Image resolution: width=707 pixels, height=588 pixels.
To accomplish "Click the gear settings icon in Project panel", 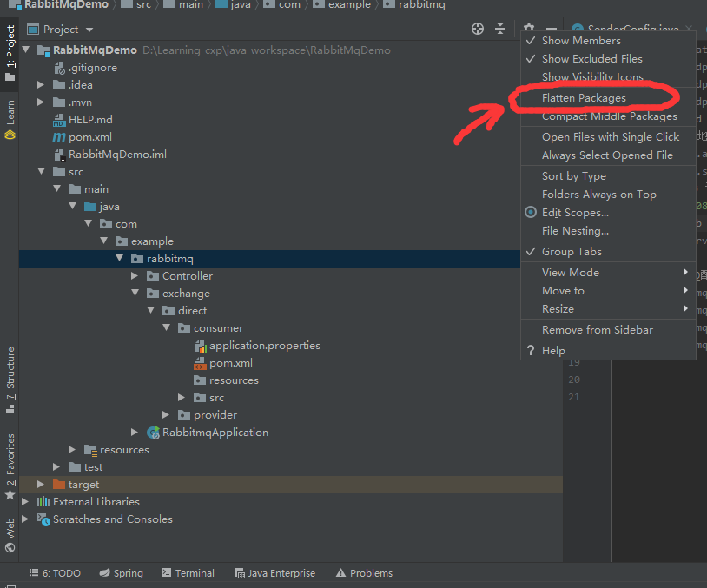I will click(529, 29).
